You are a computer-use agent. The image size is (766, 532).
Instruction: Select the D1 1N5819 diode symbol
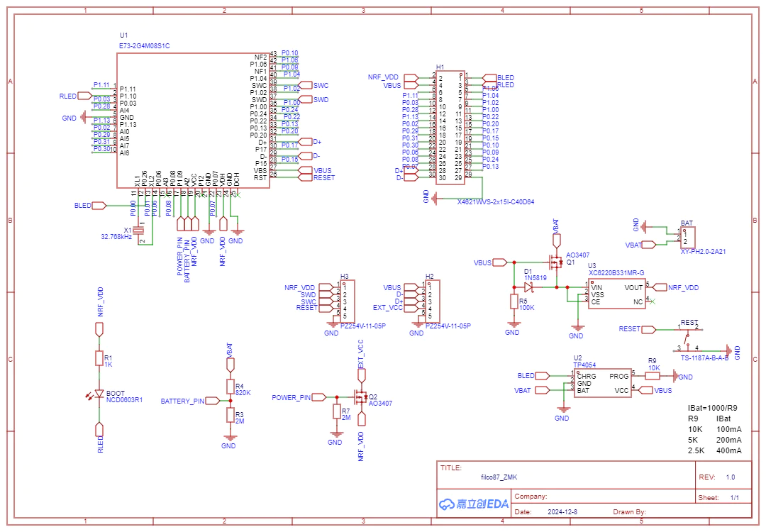click(528, 287)
